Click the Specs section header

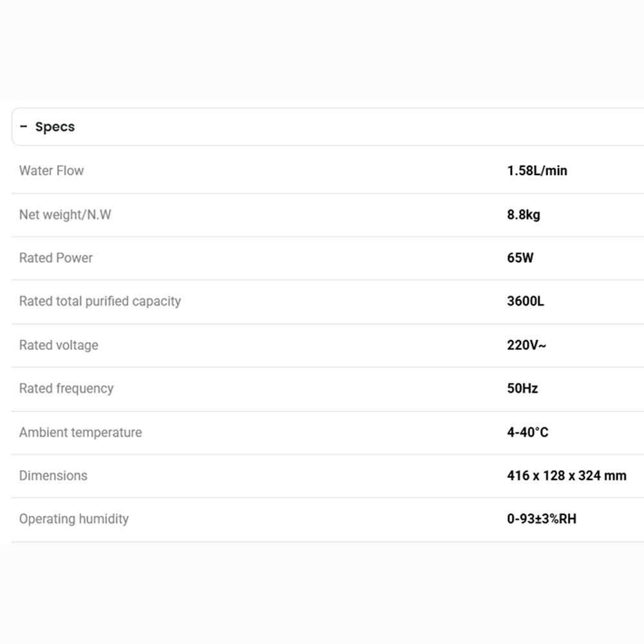coord(55,127)
